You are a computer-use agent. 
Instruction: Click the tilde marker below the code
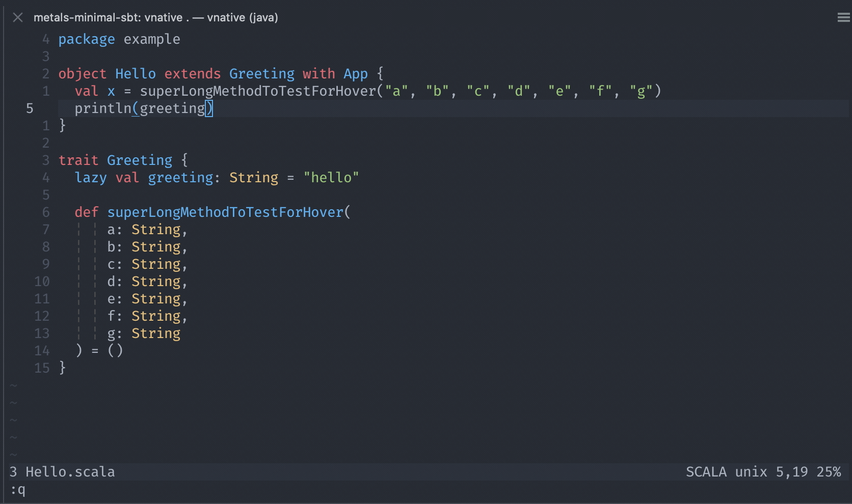tap(13, 403)
